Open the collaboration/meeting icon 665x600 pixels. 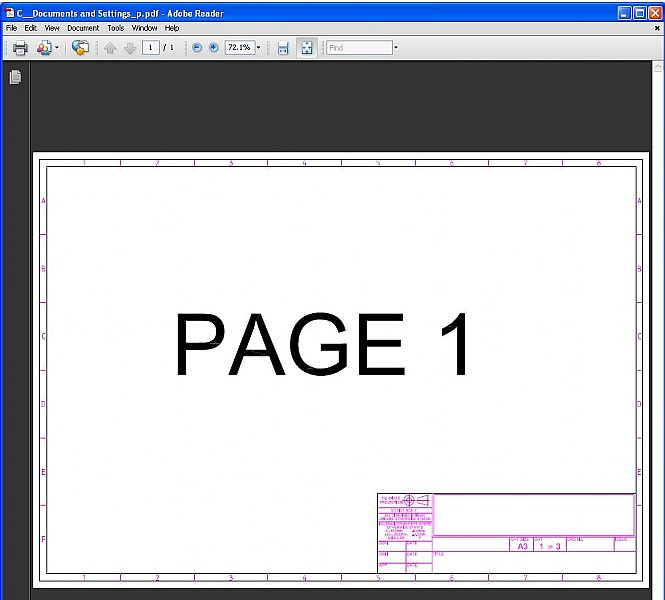coord(44,48)
